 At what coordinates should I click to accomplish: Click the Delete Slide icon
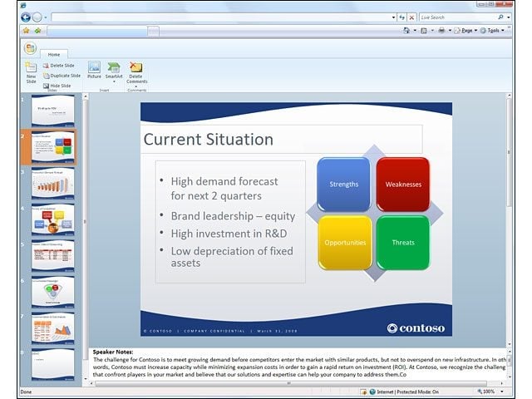(x=46, y=66)
